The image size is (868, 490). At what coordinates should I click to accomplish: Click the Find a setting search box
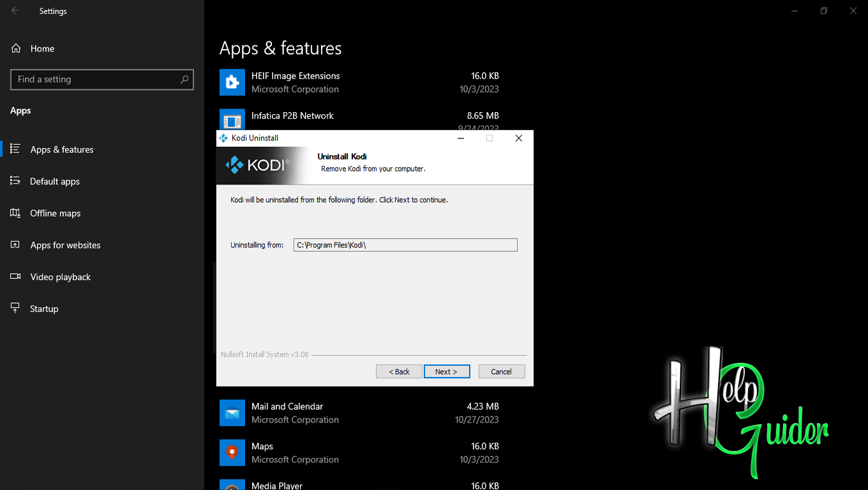pyautogui.click(x=102, y=80)
